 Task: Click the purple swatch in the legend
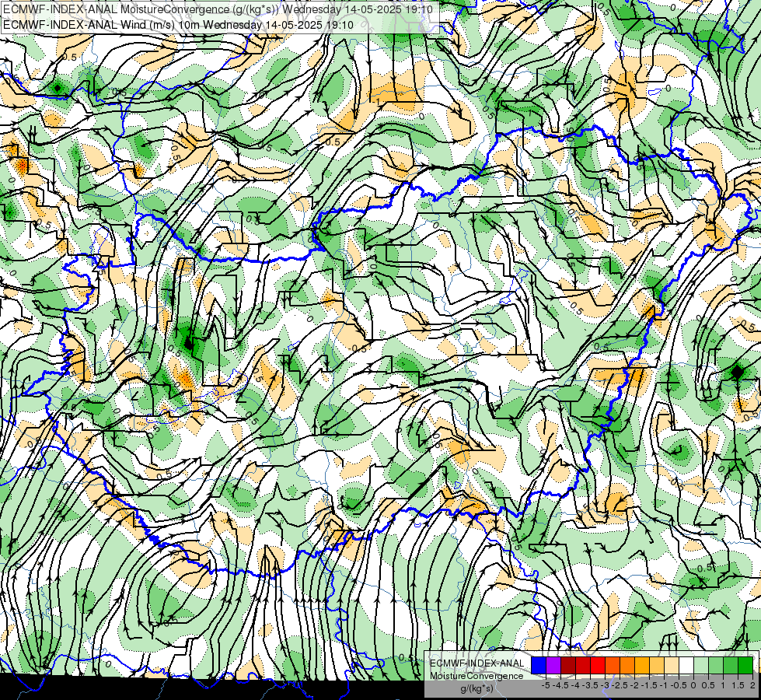click(553, 666)
